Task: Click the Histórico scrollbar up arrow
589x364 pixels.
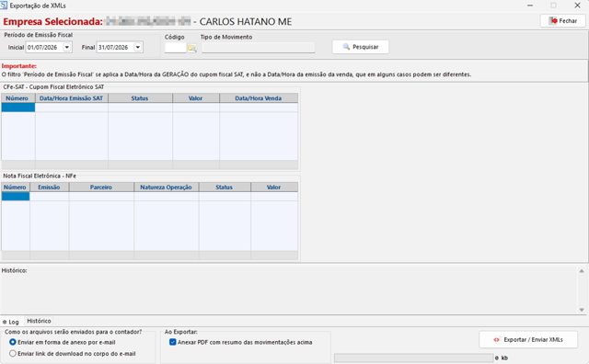Action: tap(582, 271)
